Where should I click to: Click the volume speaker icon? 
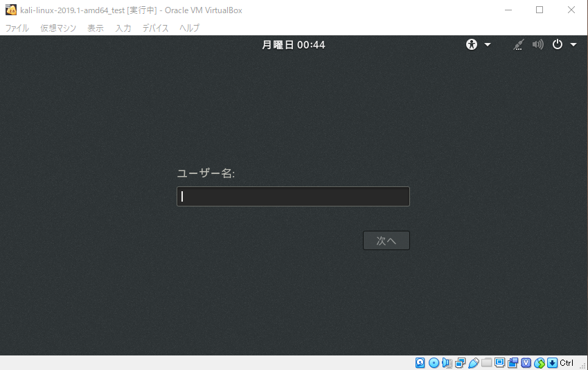pos(537,44)
